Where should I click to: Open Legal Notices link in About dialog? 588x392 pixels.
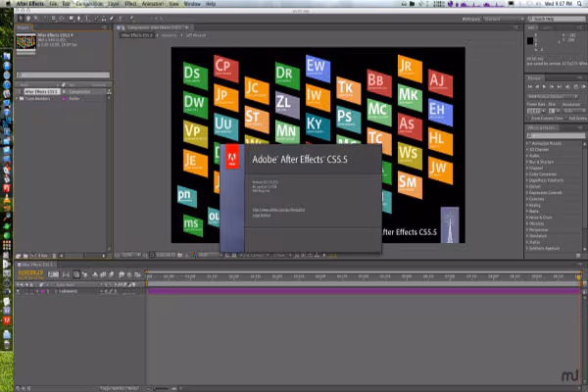[x=262, y=216]
